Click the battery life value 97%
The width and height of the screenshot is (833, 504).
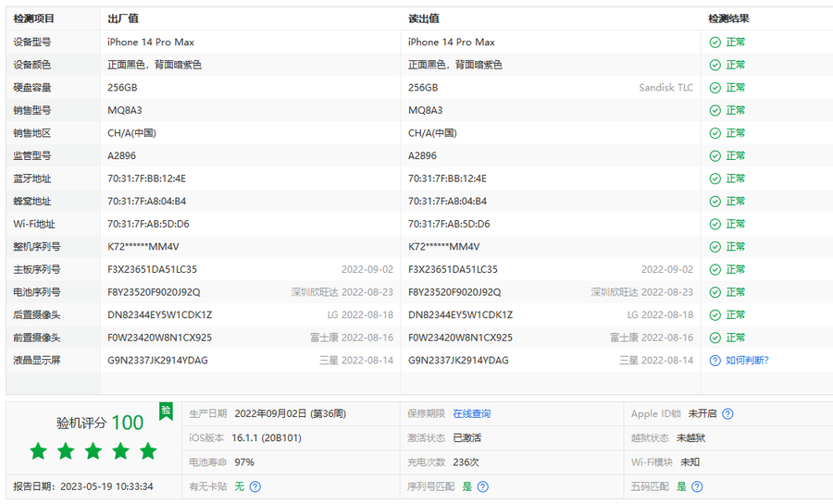coord(244,462)
